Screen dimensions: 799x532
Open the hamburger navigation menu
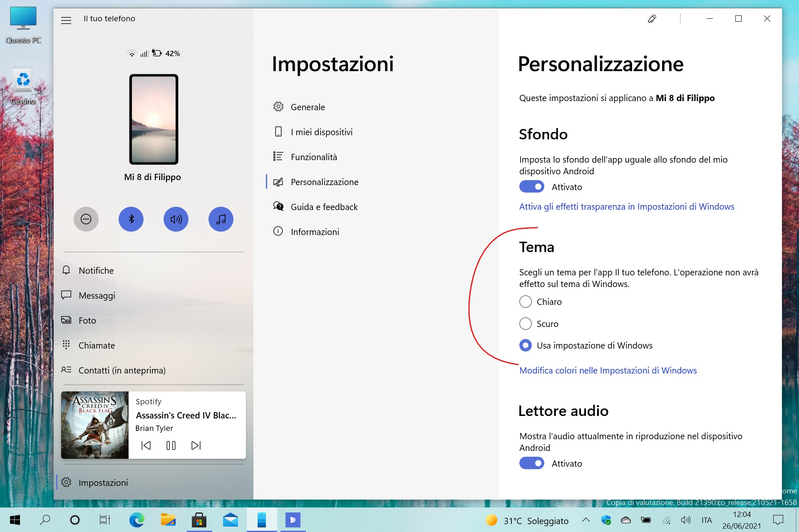coord(66,20)
